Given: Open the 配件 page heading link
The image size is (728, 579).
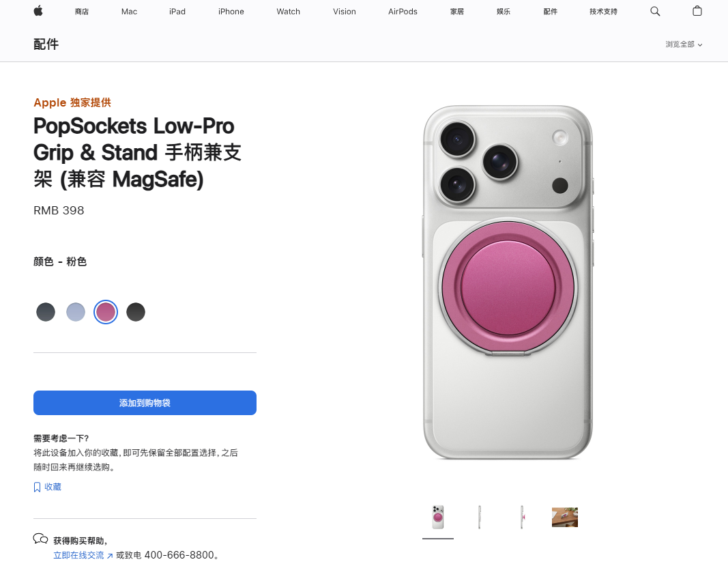Looking at the screenshot, I should pyautogui.click(x=46, y=44).
